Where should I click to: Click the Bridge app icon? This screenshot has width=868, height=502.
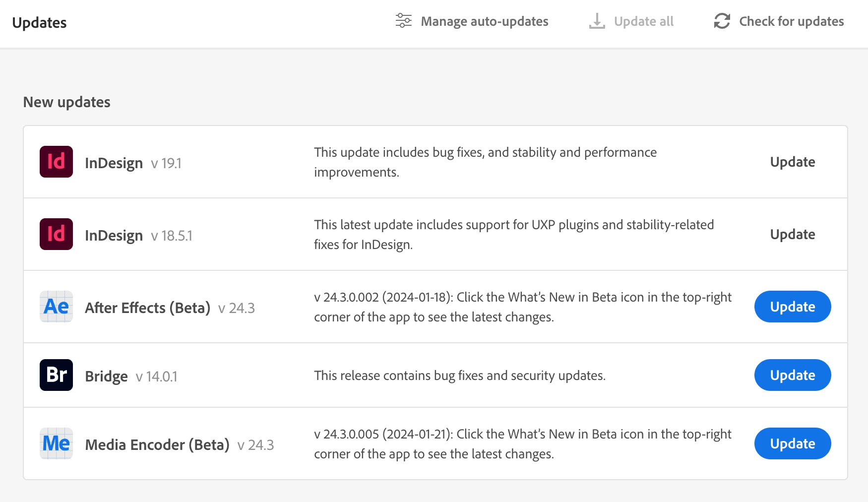point(56,375)
